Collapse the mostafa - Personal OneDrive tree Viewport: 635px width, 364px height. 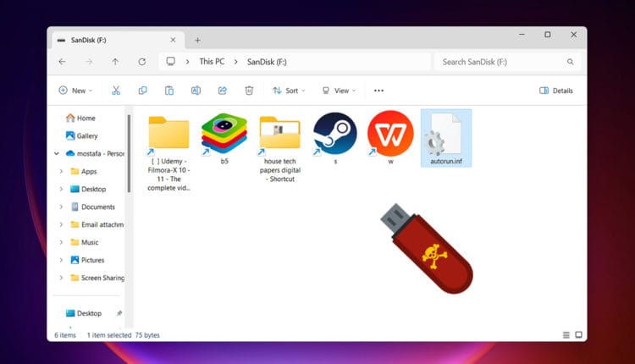(x=57, y=153)
